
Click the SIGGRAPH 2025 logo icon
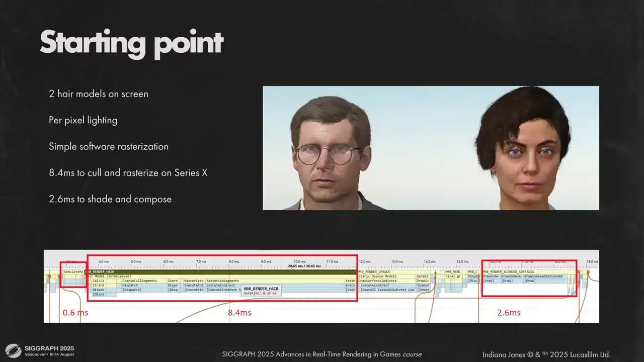coord(14,350)
